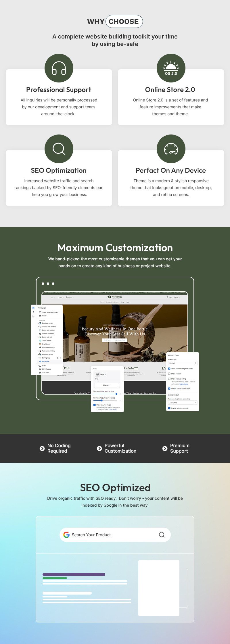Open the Change dropdown in Blog panel
The image size is (230, 644).
pos(107,385)
